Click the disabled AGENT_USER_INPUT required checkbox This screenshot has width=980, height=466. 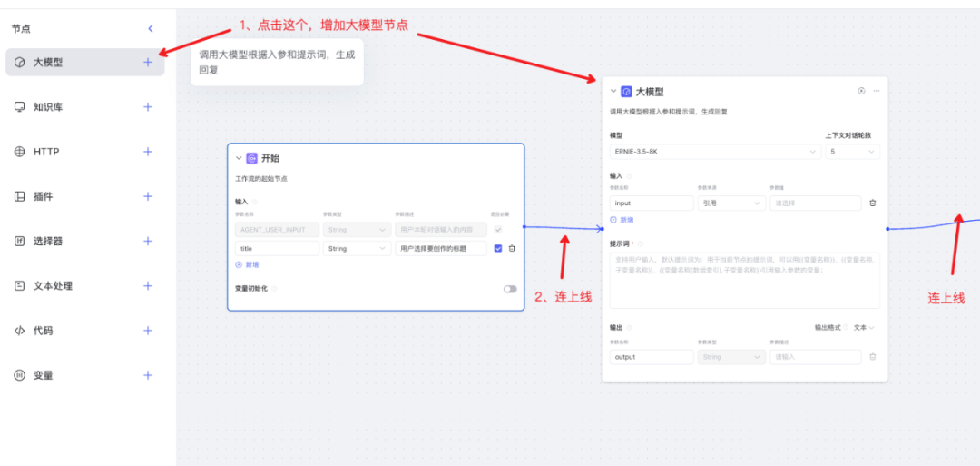(x=498, y=230)
